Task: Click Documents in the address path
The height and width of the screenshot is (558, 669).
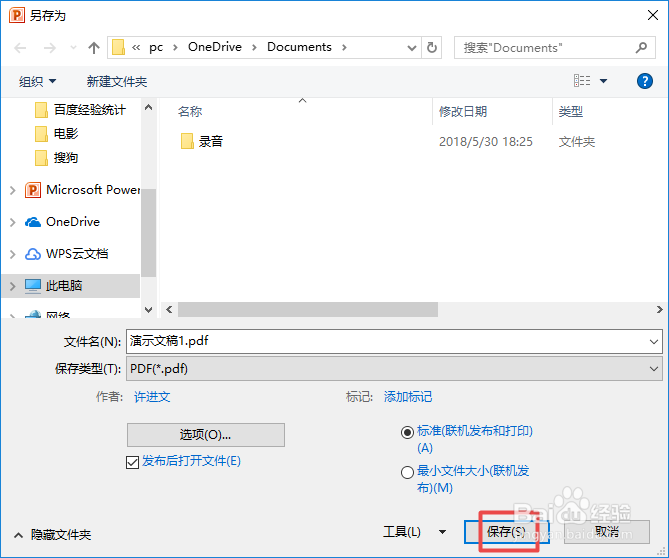Action: click(x=299, y=47)
